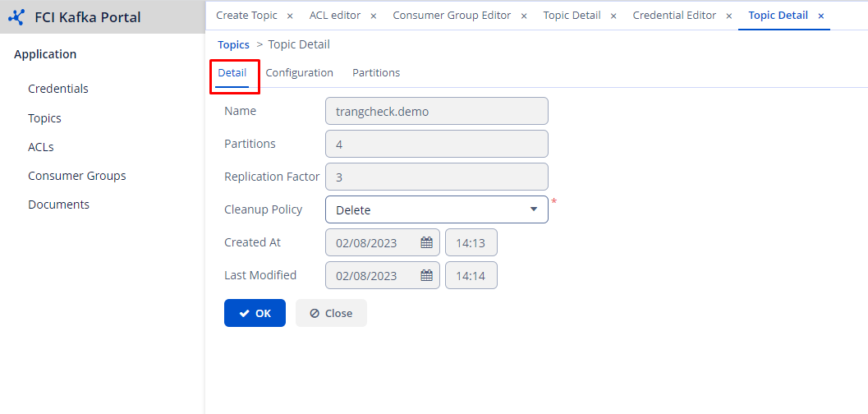Open Credentials in the sidebar
The height and width of the screenshot is (414, 868).
point(58,89)
